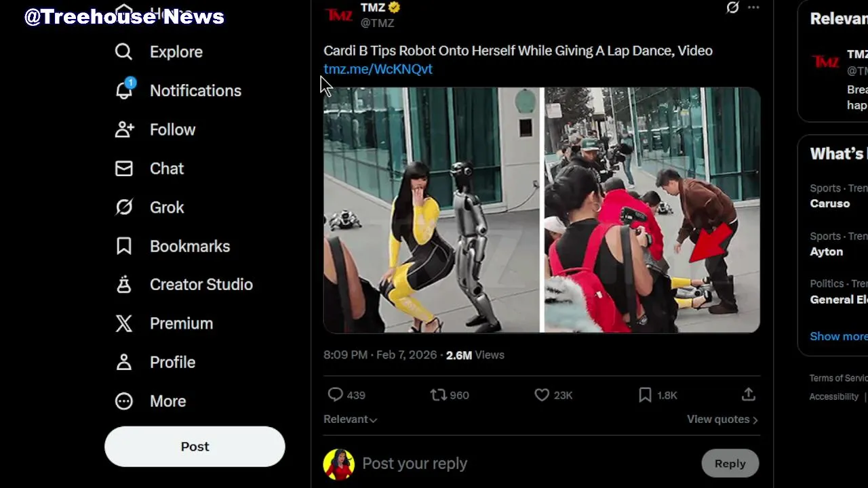This screenshot has height=488, width=868.
Task: Click the Bookmarks sidebar icon
Action: pyautogui.click(x=123, y=246)
